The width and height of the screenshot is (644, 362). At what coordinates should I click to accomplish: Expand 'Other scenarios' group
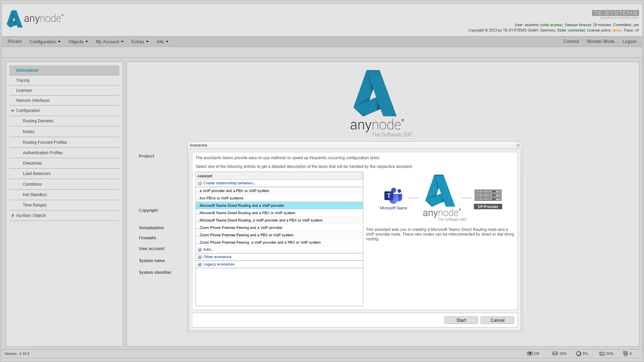pos(200,257)
